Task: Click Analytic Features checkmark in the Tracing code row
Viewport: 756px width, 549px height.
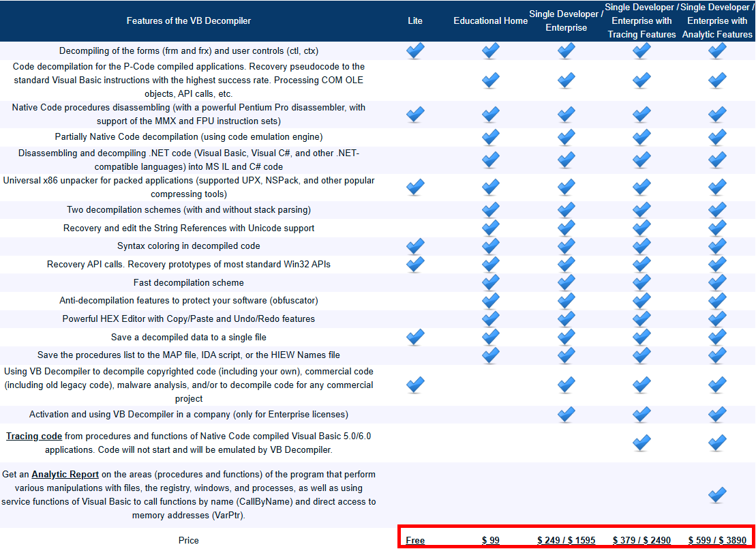Action: tap(717, 443)
